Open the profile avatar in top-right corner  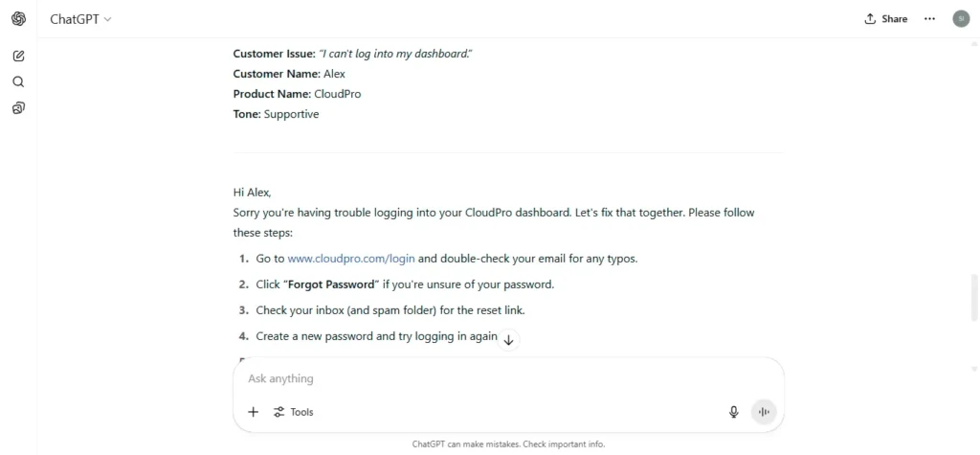(961, 19)
